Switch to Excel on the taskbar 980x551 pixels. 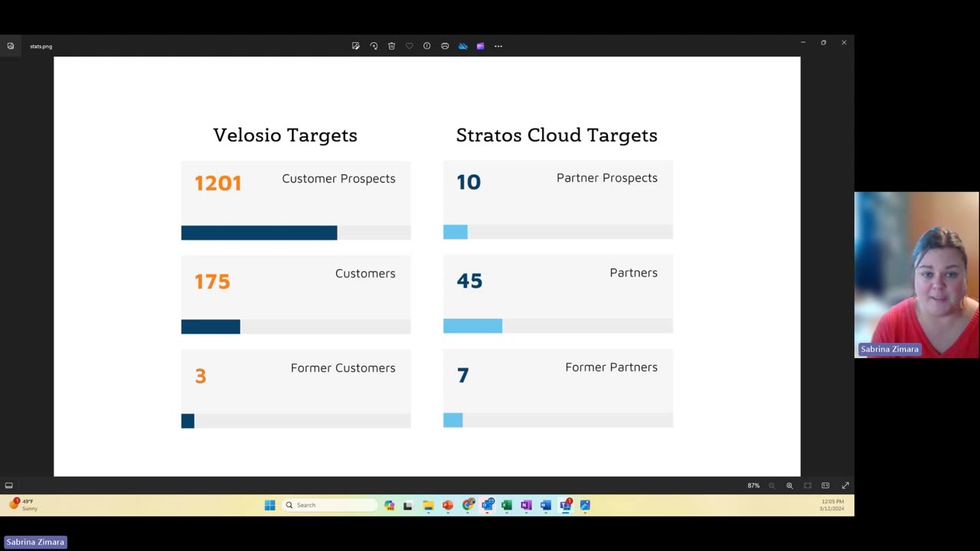(507, 505)
